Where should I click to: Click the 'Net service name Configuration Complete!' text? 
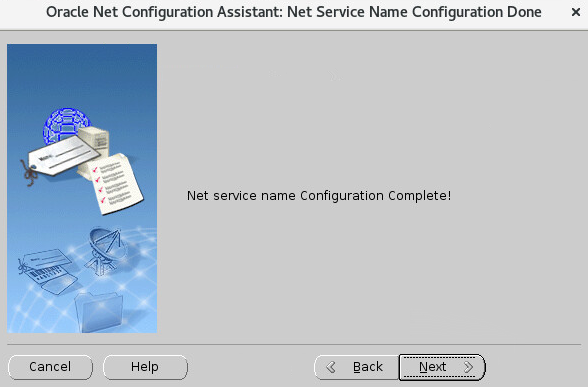pos(319,195)
